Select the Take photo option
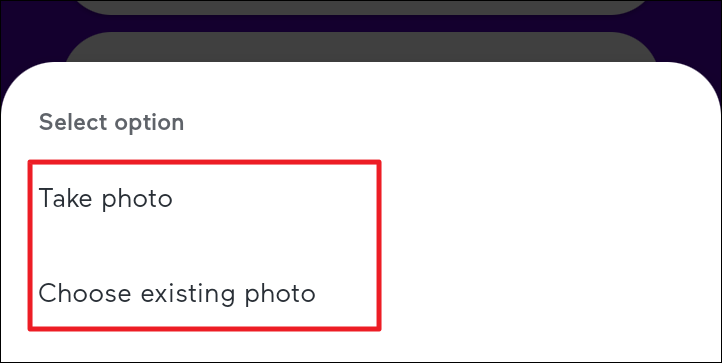 pyautogui.click(x=105, y=199)
